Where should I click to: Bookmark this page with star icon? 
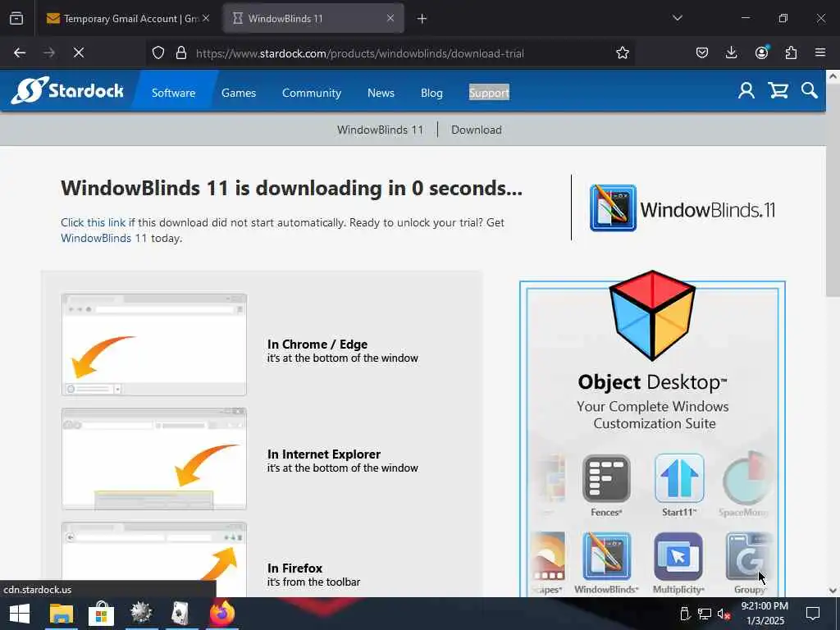tap(623, 52)
